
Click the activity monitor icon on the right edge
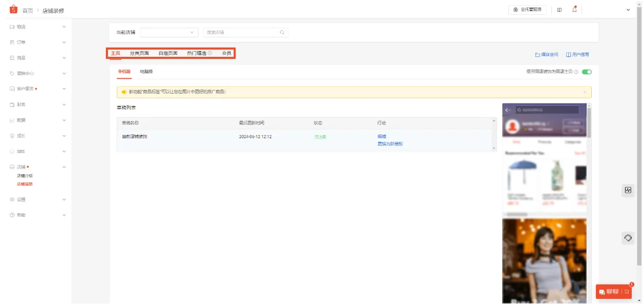628,190
